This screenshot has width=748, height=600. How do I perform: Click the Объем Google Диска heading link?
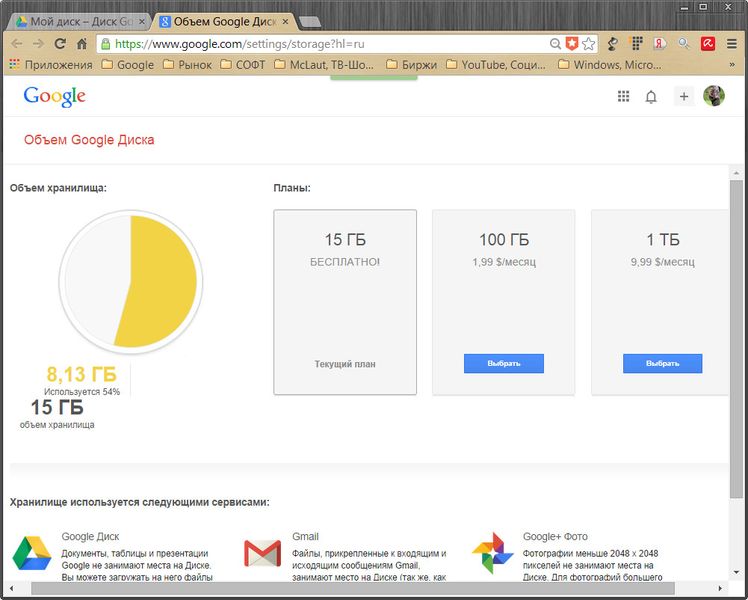(x=89, y=140)
